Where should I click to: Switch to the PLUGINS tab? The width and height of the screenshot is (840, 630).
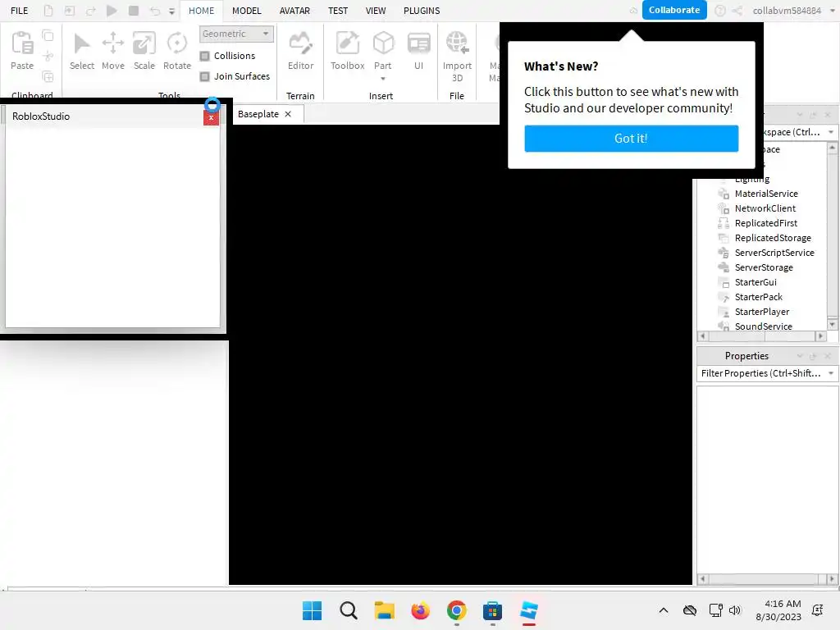[422, 11]
